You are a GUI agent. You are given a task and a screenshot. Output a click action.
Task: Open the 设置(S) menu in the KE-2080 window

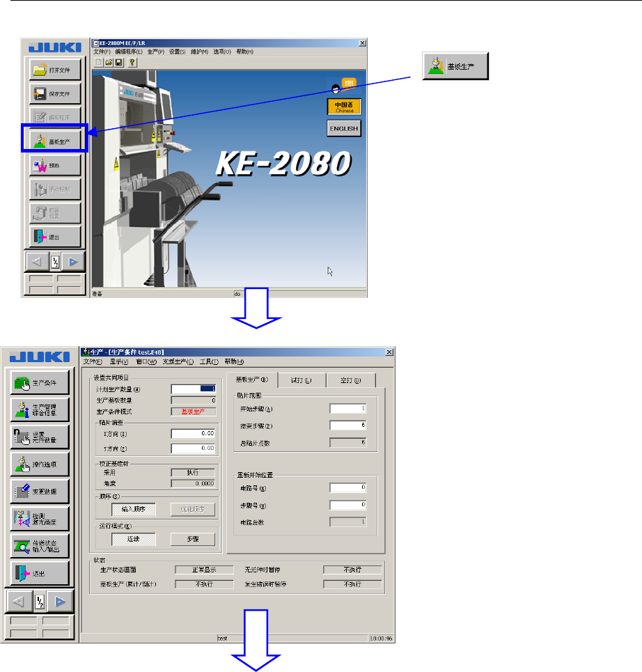(x=177, y=52)
